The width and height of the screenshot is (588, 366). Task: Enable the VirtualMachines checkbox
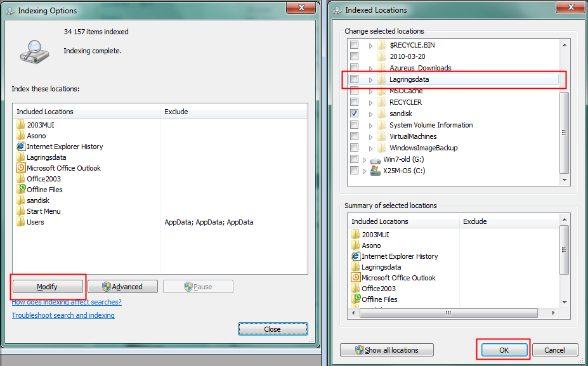[354, 136]
